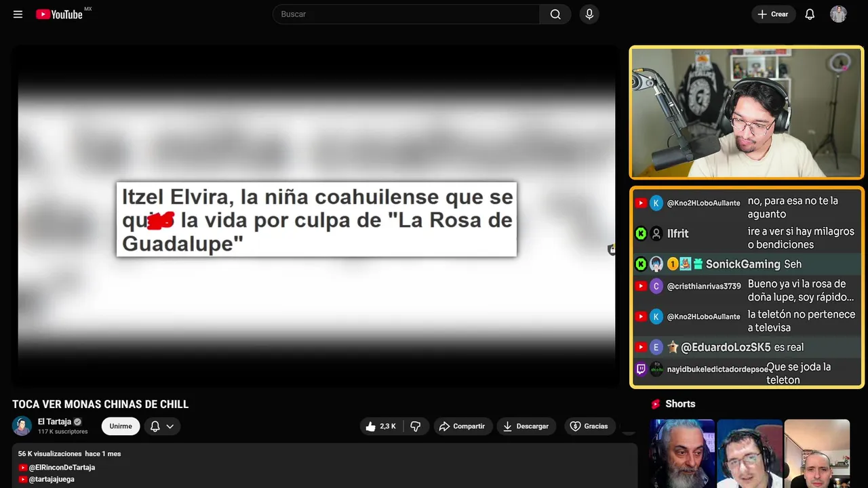The height and width of the screenshot is (488, 868).
Task: Click the purple C avatar of cristhianrivas3739
Action: click(x=656, y=286)
